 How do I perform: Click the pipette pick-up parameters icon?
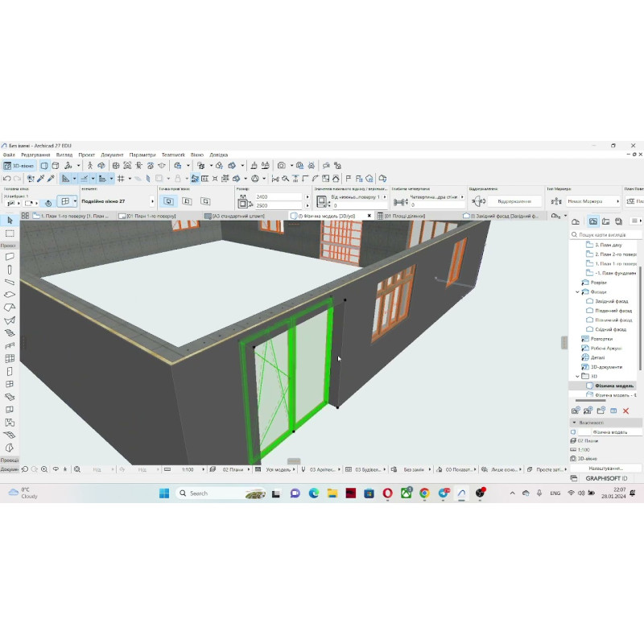(x=40, y=178)
